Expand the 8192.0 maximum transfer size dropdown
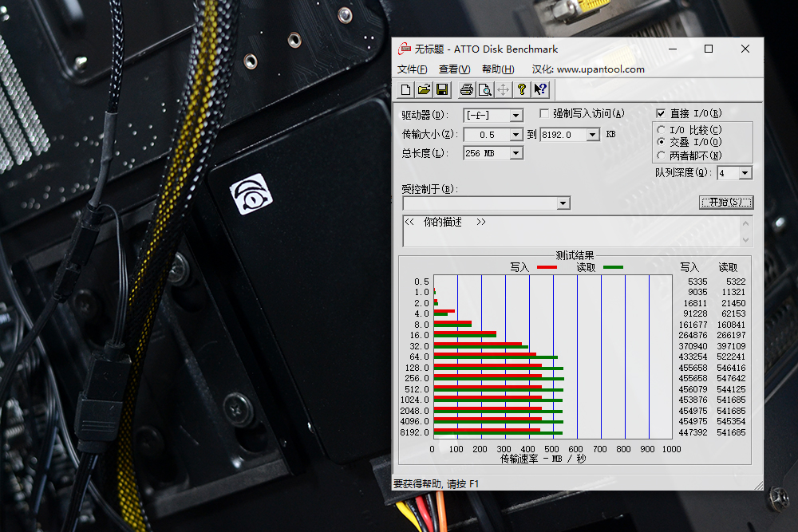This screenshot has height=532, width=798. (592, 135)
